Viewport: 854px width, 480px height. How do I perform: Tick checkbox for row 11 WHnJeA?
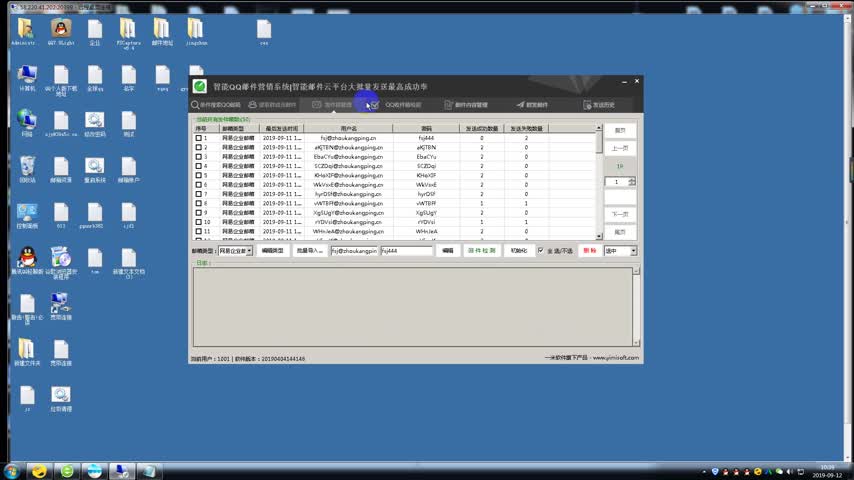tap(199, 232)
